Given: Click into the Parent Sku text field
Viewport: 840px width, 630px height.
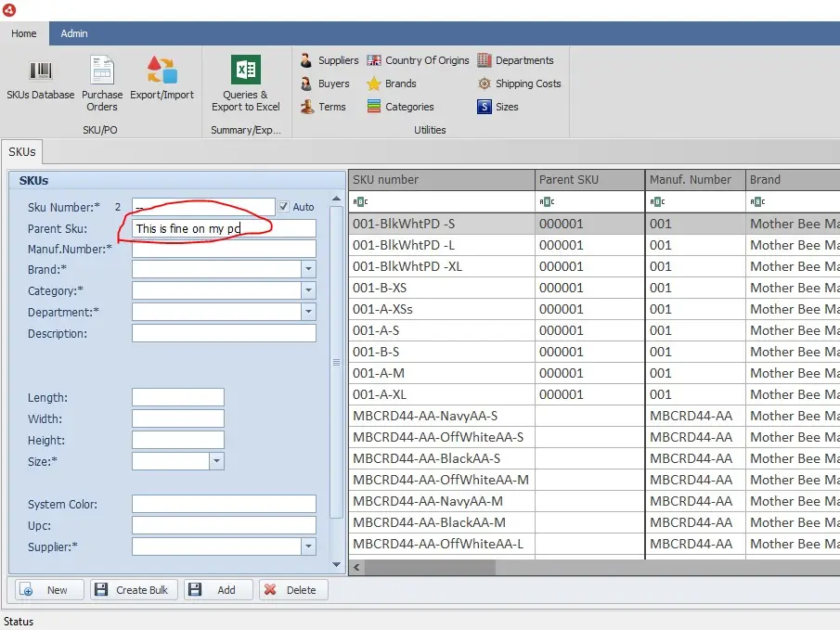Looking at the screenshot, I should tap(224, 228).
